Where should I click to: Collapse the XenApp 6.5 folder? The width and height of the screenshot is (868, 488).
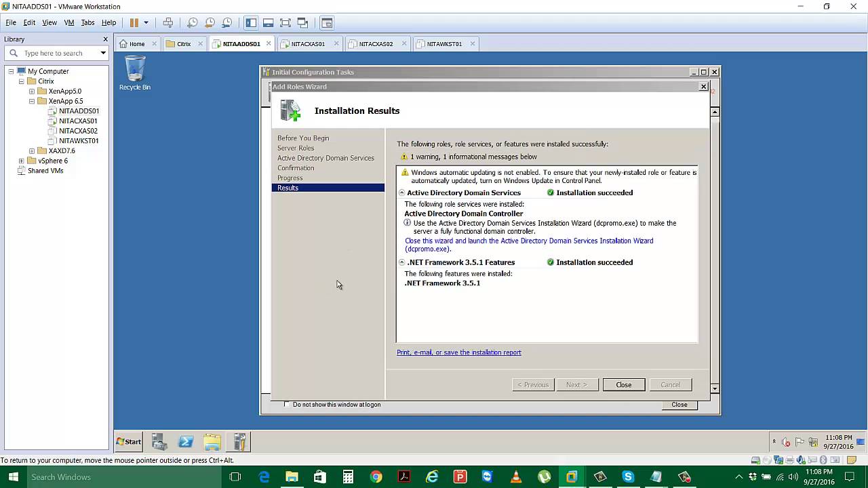click(x=31, y=101)
